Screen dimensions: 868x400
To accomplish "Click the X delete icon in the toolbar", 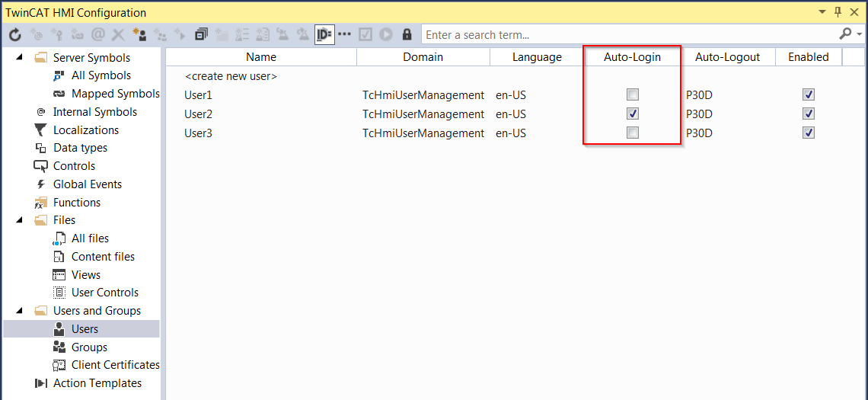I will (x=118, y=35).
